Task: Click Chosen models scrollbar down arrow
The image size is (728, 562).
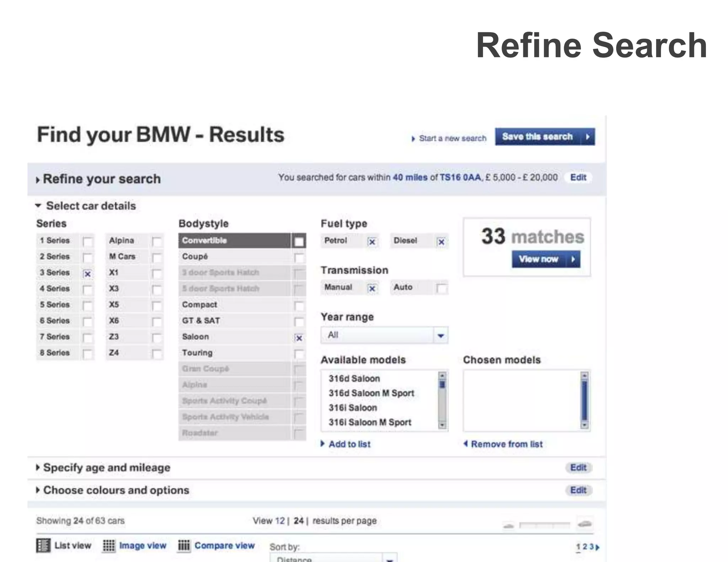Action: point(584,425)
